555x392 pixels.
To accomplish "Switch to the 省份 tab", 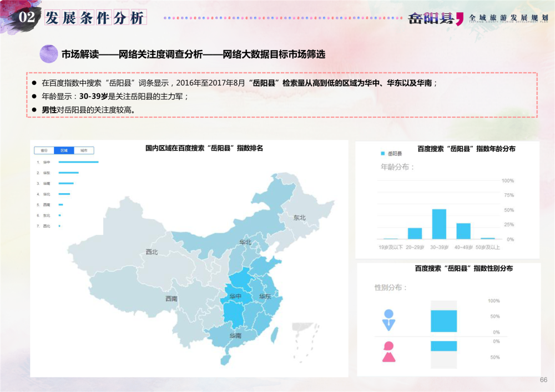I will pyautogui.click(x=44, y=150).
